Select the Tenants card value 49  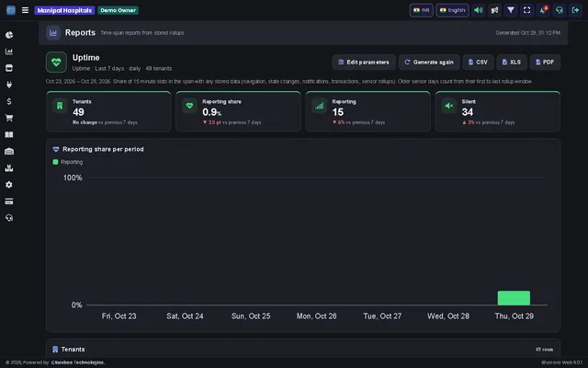point(78,112)
